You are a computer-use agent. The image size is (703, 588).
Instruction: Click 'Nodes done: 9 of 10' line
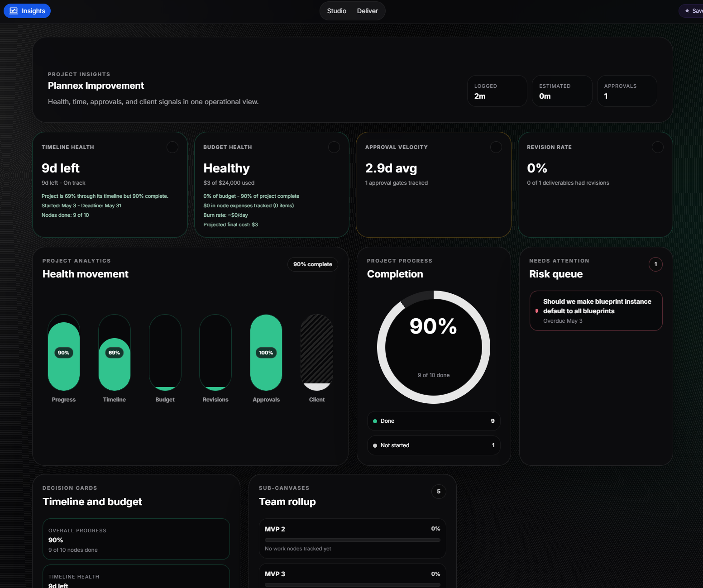point(65,215)
